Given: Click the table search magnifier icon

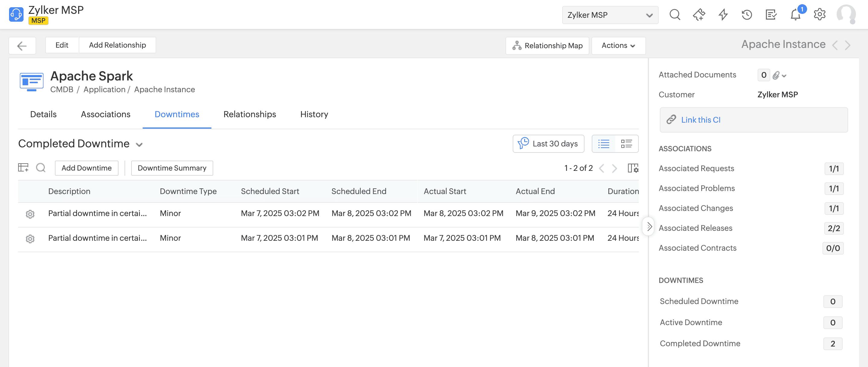Looking at the screenshot, I should [x=41, y=168].
